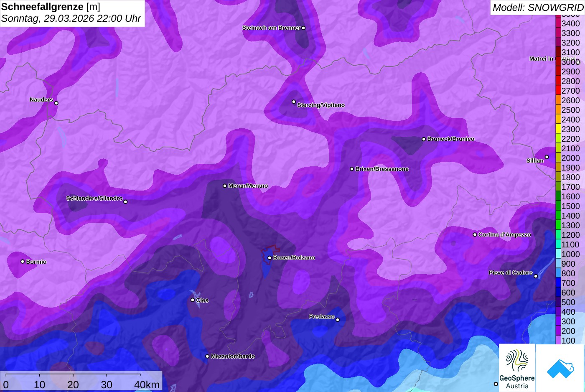
Task: Select the Sillian marker dot
Action: [x=547, y=157]
